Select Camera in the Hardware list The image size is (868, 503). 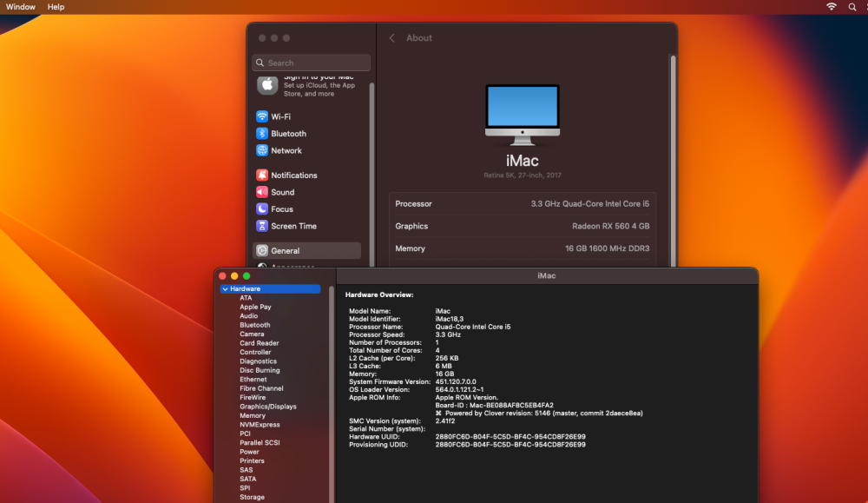click(x=252, y=334)
